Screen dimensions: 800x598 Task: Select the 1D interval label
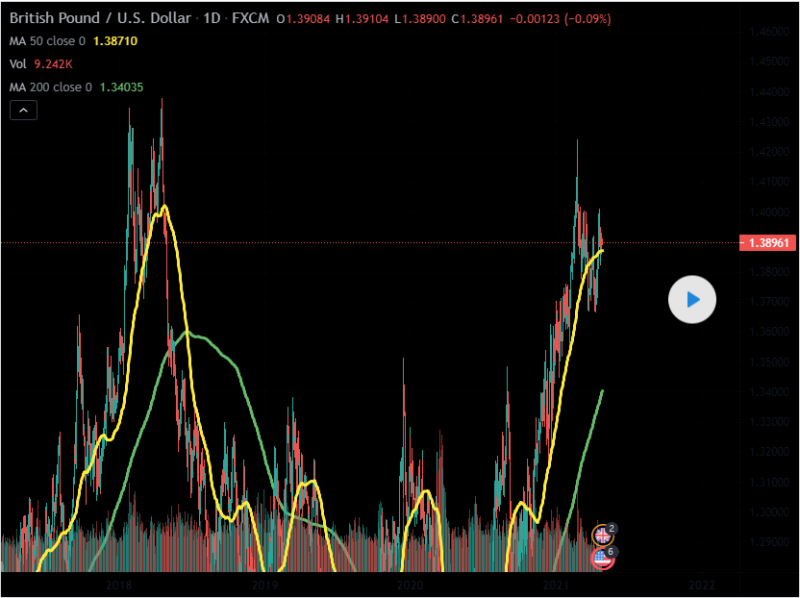click(210, 19)
